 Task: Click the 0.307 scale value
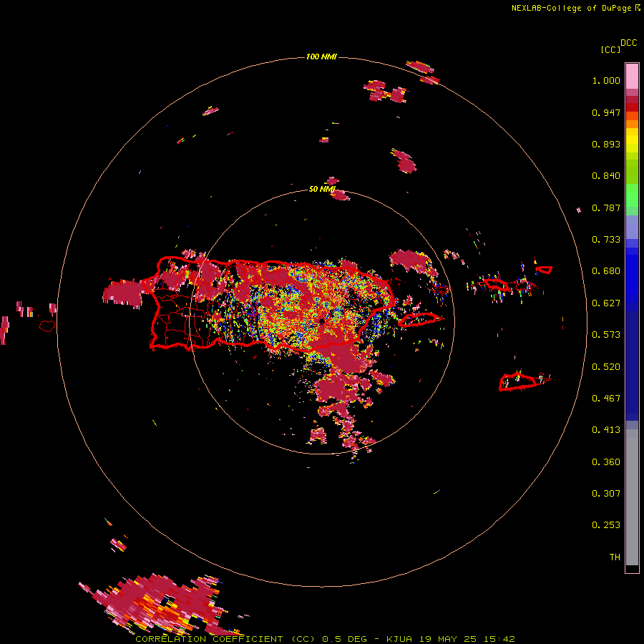(x=606, y=494)
